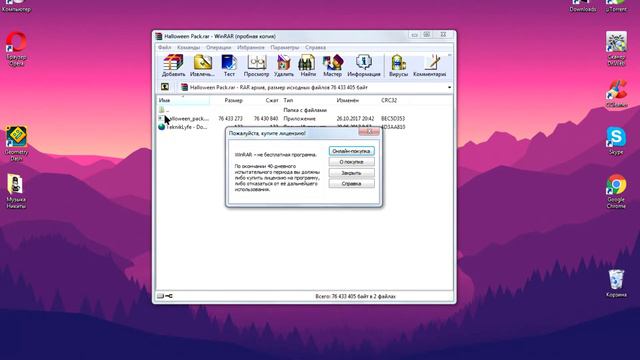This screenshot has height=360, width=640.
Task: Open the Справка menu in the menu bar
Action: [315, 47]
